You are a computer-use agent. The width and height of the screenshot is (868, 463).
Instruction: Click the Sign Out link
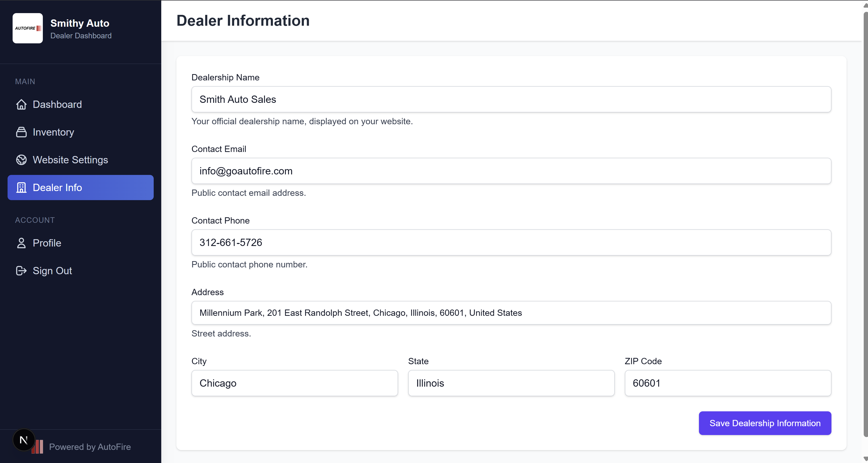point(52,271)
